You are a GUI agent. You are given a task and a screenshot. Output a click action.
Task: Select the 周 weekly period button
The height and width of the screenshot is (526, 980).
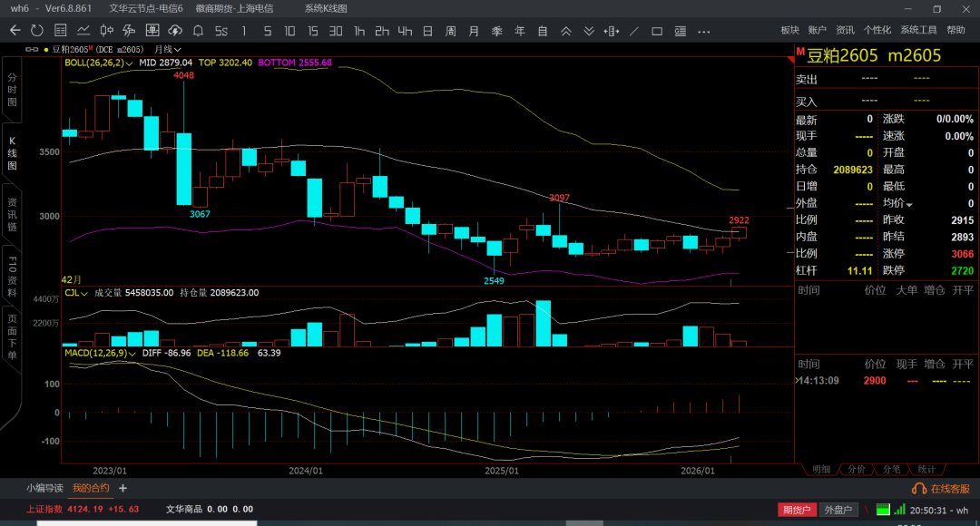450,31
